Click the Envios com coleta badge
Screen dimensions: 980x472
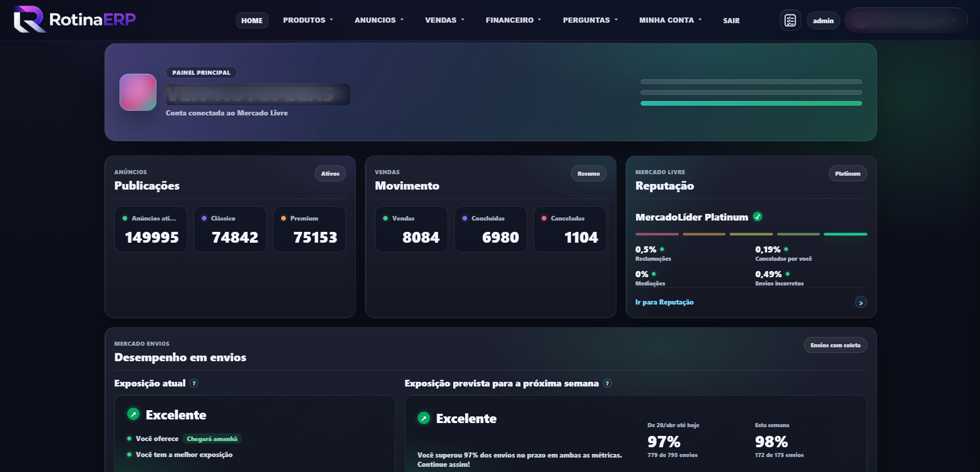(x=835, y=345)
